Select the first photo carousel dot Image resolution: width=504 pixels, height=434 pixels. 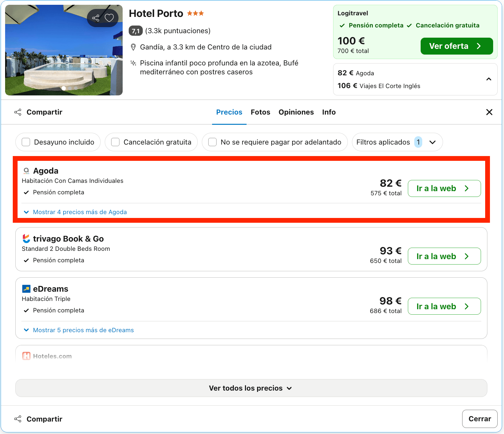click(64, 88)
